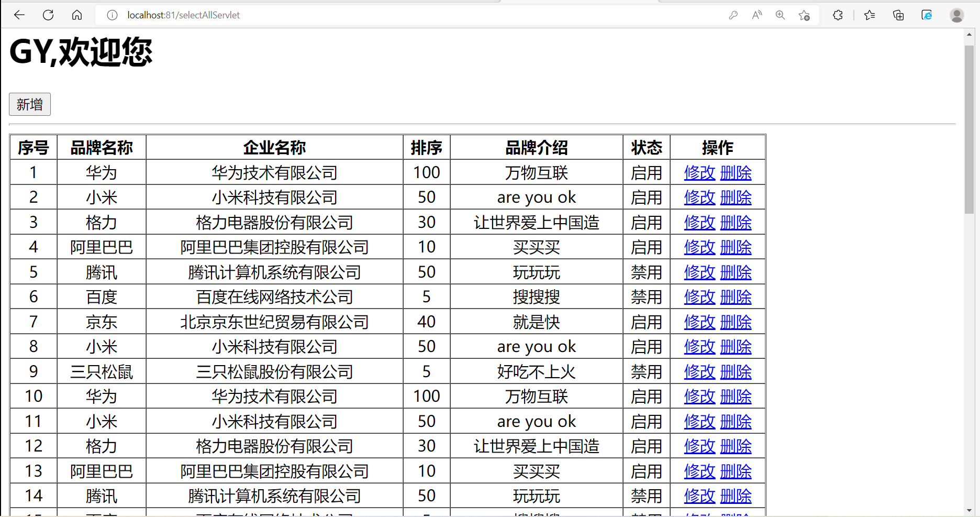Reload the current page
Image resolution: width=980 pixels, height=517 pixels.
point(48,15)
